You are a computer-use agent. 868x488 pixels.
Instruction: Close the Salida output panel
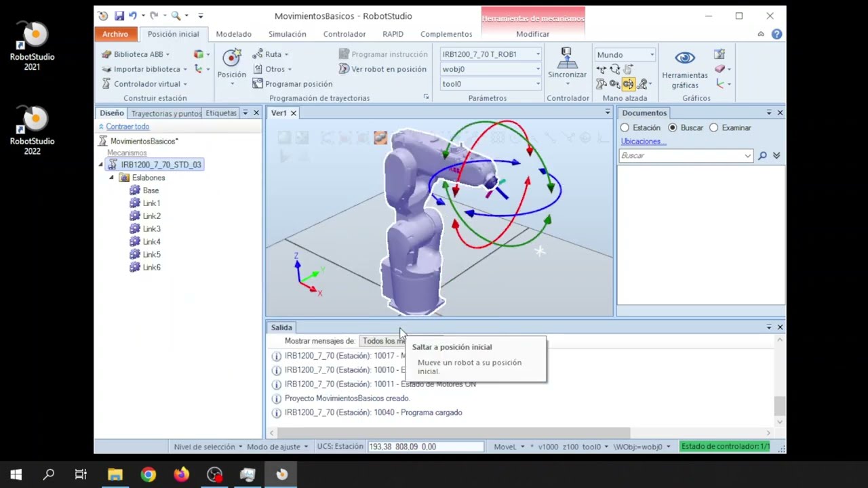[780, 327]
